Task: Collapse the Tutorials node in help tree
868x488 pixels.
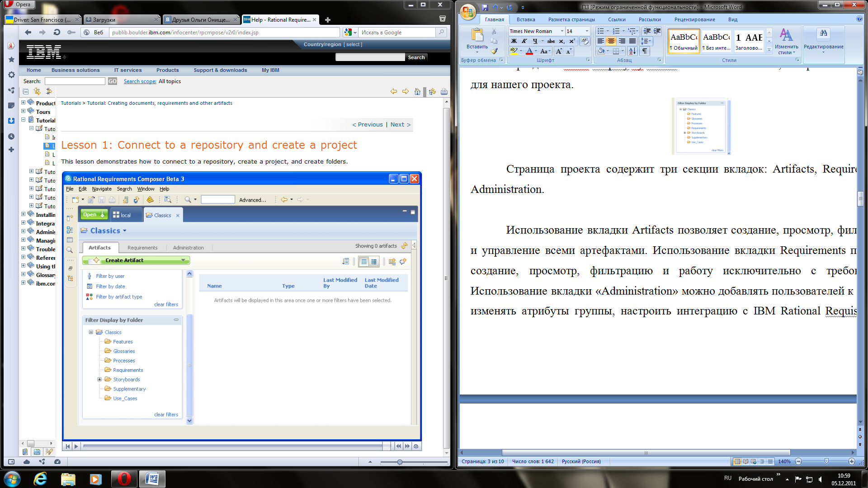Action: coord(24,120)
